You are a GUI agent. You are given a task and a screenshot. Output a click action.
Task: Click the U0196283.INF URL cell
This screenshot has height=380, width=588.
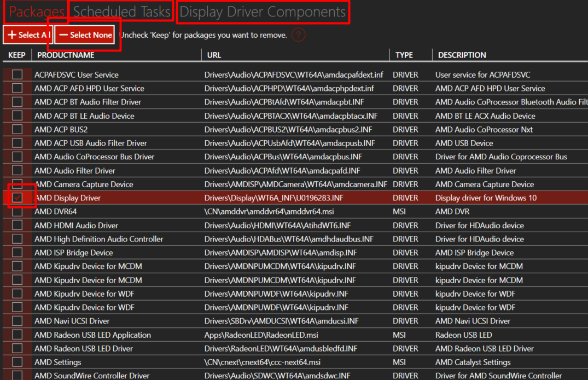coord(273,198)
